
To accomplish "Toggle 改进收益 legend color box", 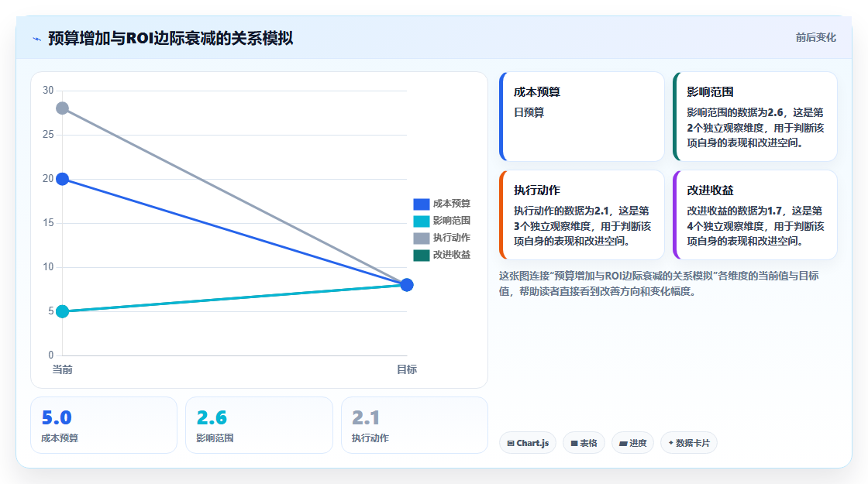I will (x=422, y=255).
